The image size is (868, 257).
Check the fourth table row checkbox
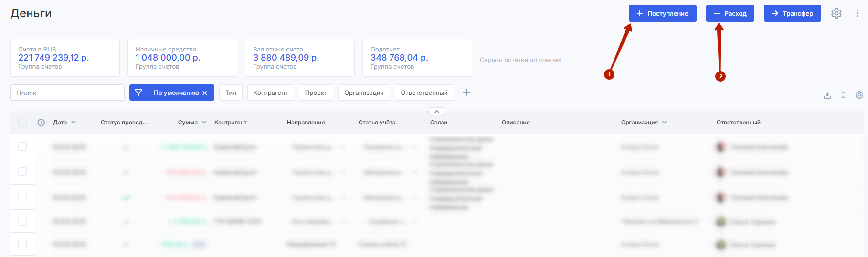22,221
